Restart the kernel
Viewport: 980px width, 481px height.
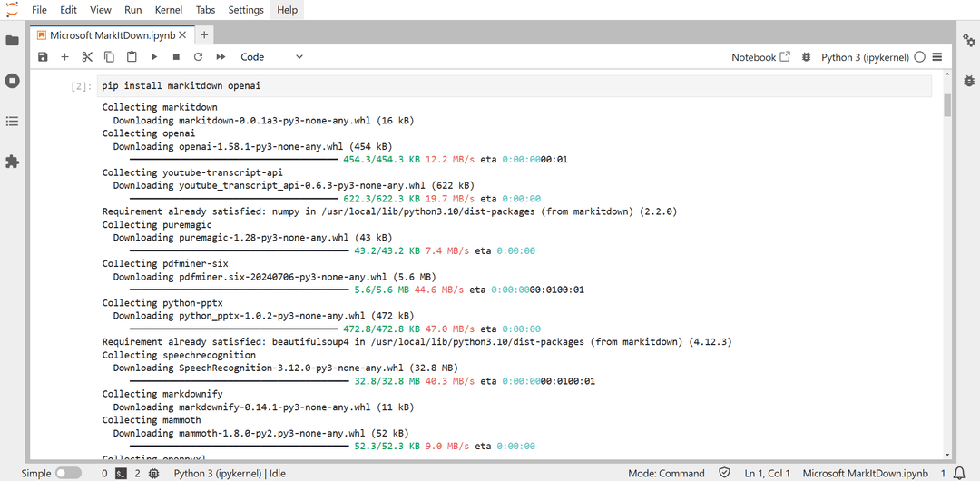(x=198, y=57)
